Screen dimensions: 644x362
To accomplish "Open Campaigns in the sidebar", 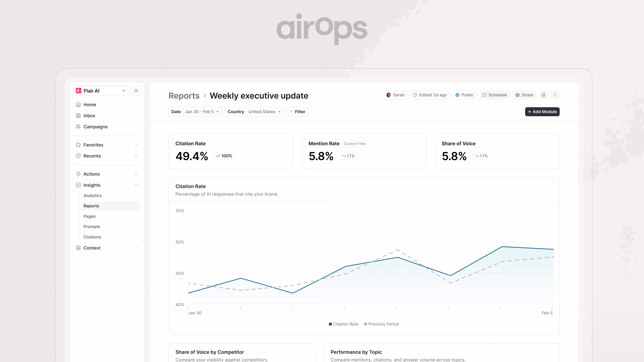I will 107,127.
